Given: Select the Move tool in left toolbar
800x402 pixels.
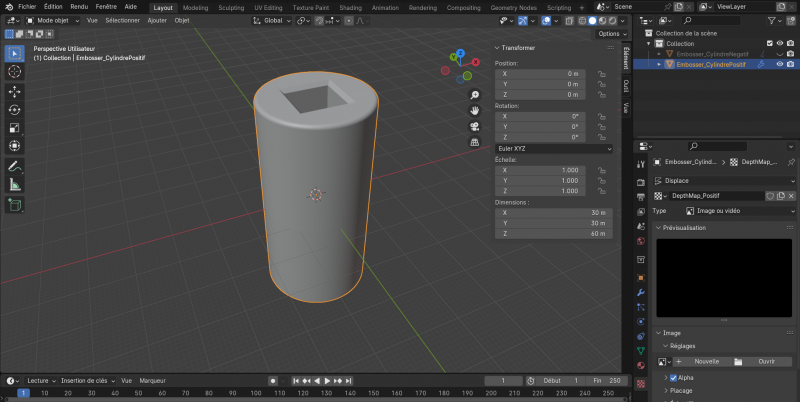Looking at the screenshot, I should pos(15,91).
